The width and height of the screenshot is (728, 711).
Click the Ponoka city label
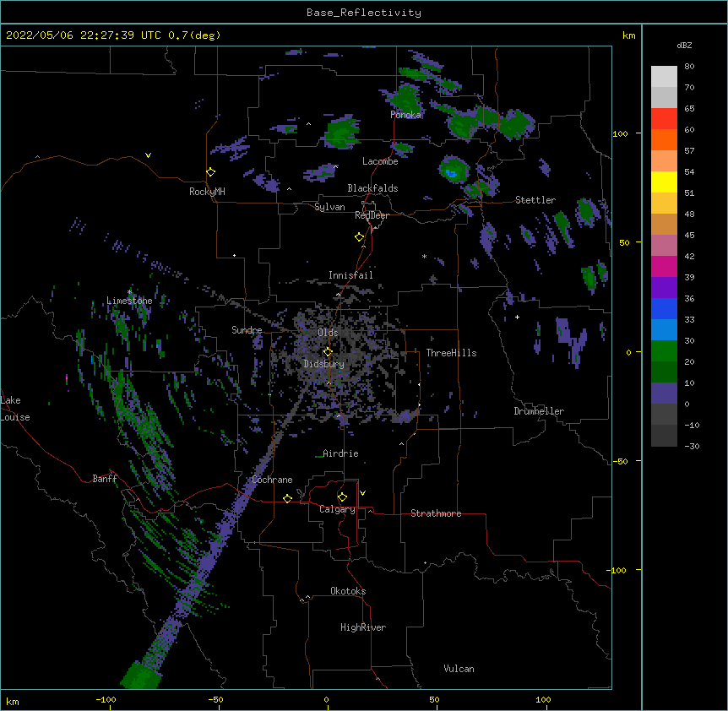(405, 115)
